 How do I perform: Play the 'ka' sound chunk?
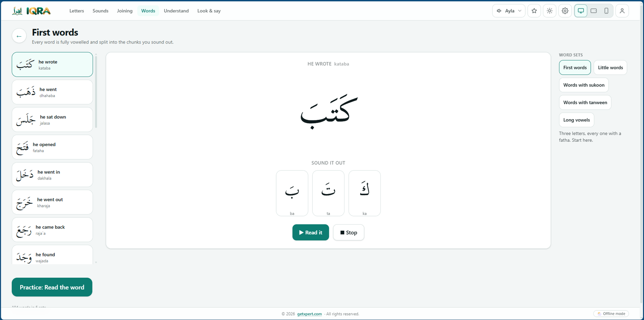click(365, 193)
